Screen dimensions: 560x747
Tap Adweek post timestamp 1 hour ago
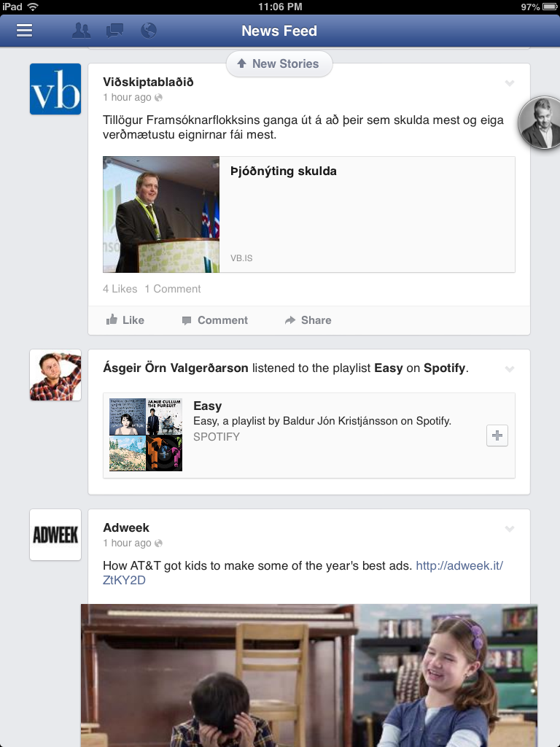click(127, 543)
